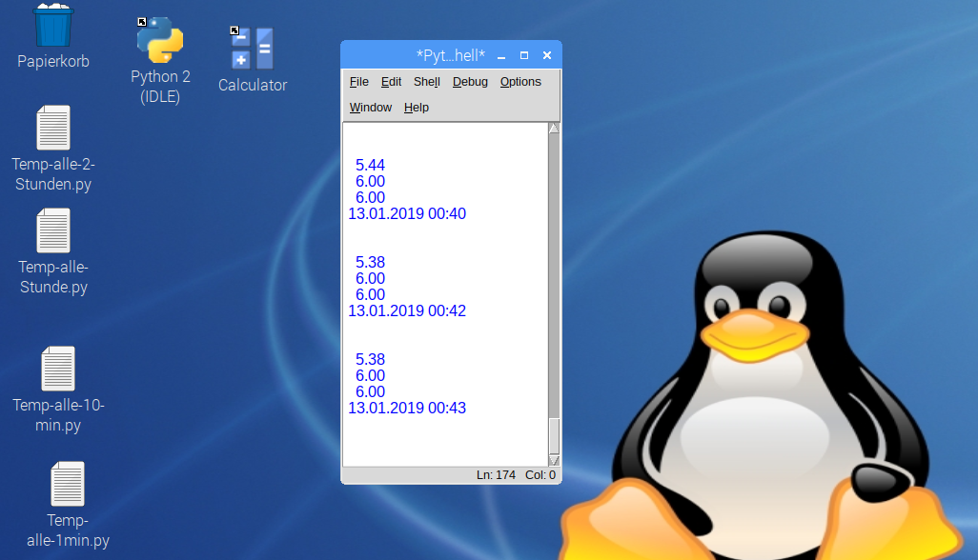Open the File menu in Python Shell
Image resolution: width=978 pixels, height=560 pixels.
point(358,82)
